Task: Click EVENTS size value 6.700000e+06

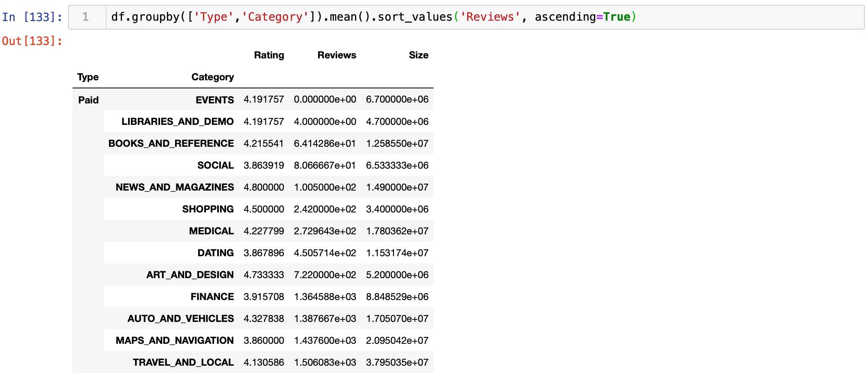Action: coord(397,100)
